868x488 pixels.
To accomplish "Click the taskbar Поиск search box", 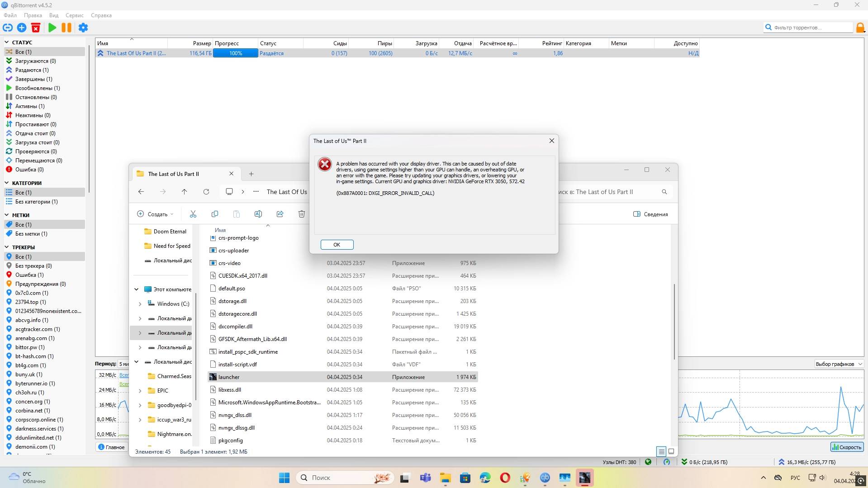I will (345, 478).
